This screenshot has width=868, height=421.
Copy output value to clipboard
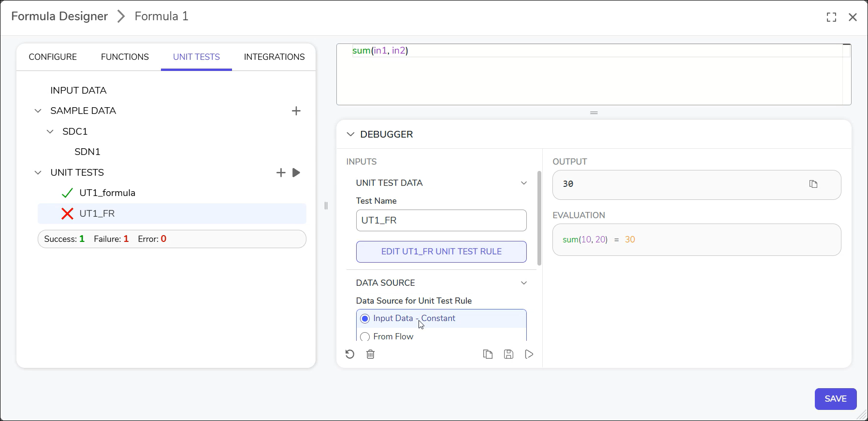[813, 184]
